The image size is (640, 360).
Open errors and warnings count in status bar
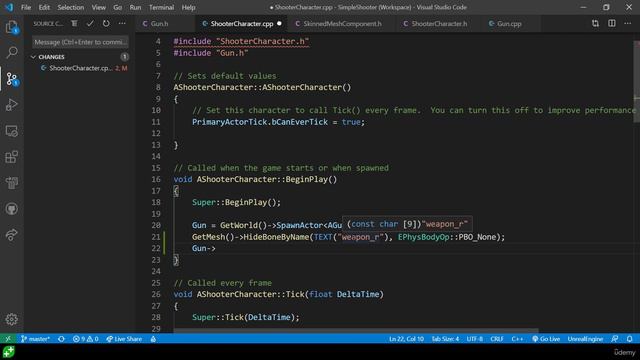(x=85, y=339)
